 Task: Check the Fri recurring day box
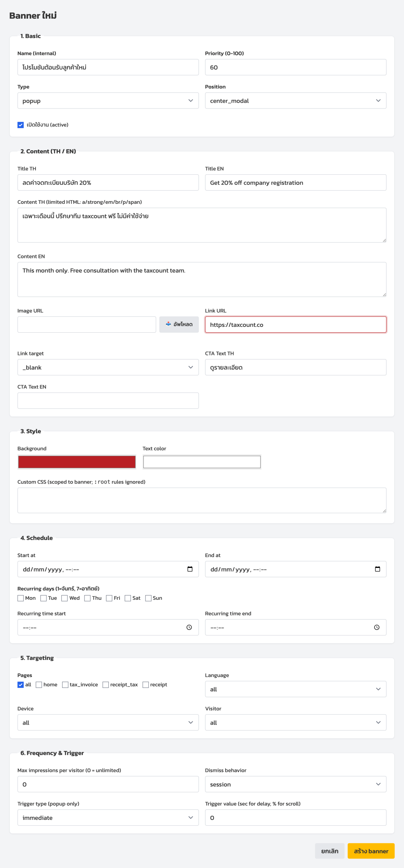(109, 598)
